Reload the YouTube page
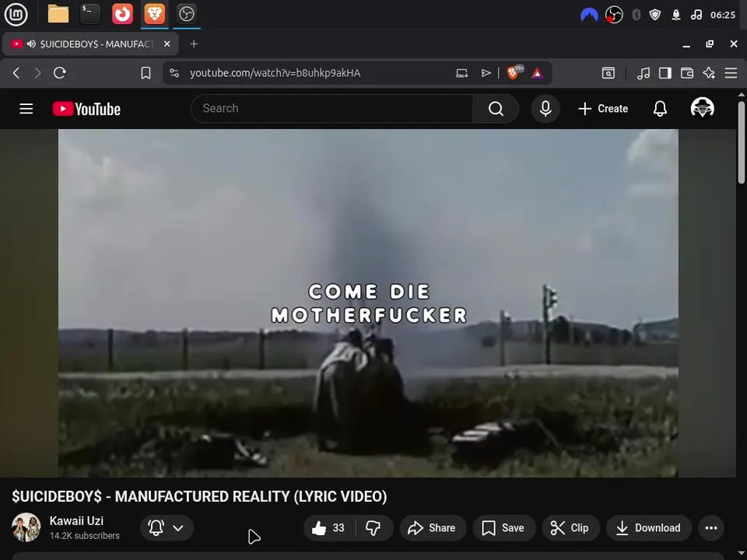 60,73
